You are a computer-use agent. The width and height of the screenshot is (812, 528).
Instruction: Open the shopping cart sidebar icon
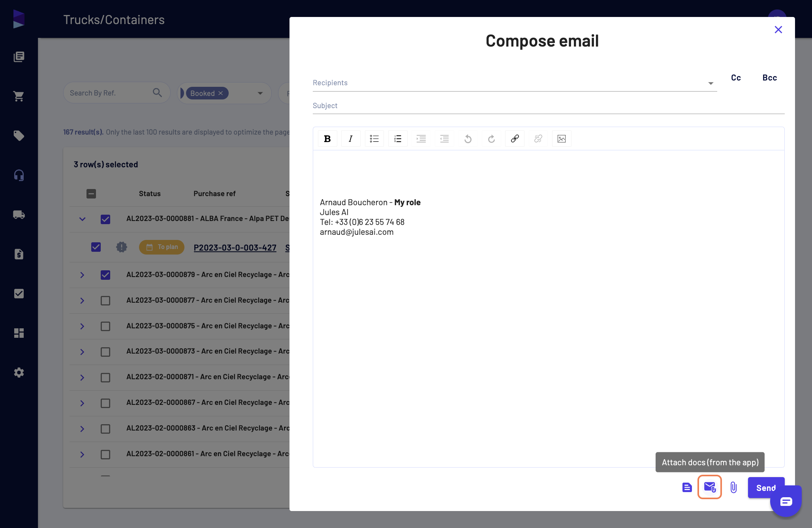19,96
